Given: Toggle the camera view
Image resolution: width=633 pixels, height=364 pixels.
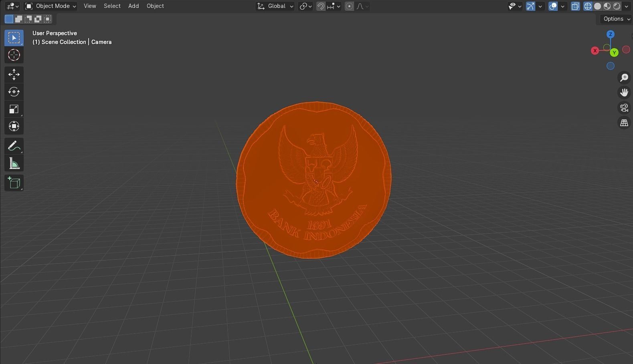Looking at the screenshot, I should point(624,108).
